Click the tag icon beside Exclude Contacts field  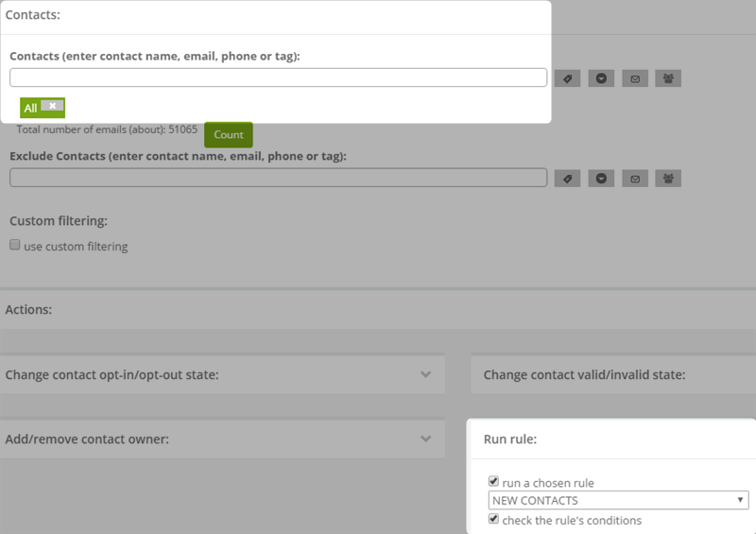(x=568, y=179)
